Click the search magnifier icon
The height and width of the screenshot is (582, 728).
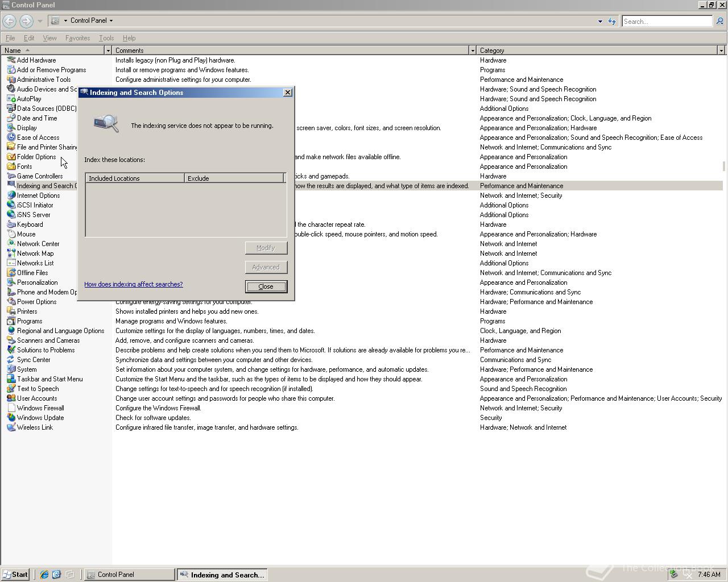point(719,21)
